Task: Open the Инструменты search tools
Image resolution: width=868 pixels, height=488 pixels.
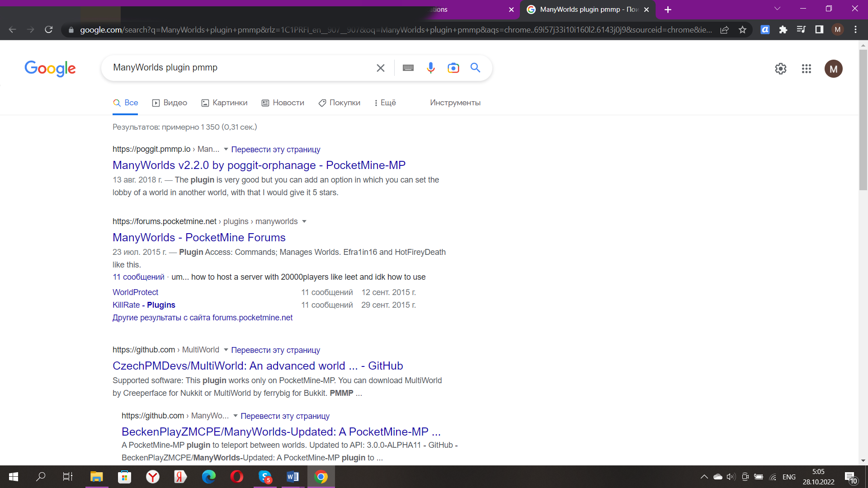Action: tap(455, 103)
